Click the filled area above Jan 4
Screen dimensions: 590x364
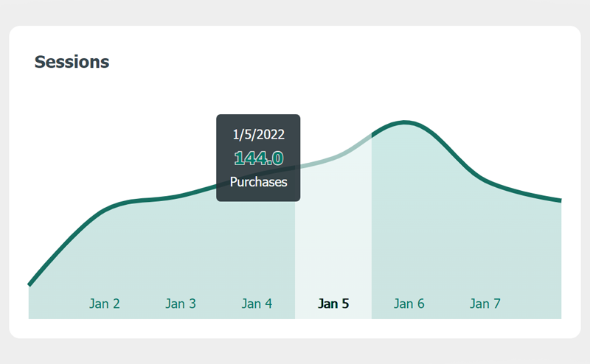(257, 243)
